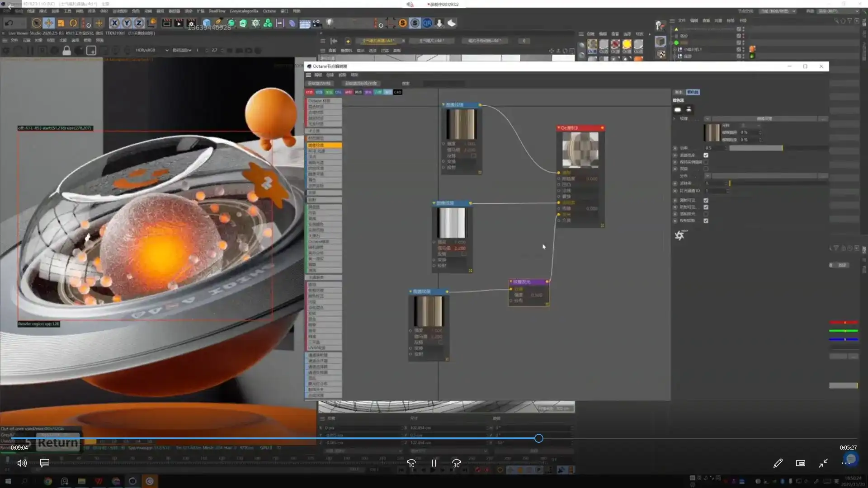Image resolution: width=868 pixels, height=488 pixels.
Task: Open the first menu in Octane node editor
Action: pos(318,75)
